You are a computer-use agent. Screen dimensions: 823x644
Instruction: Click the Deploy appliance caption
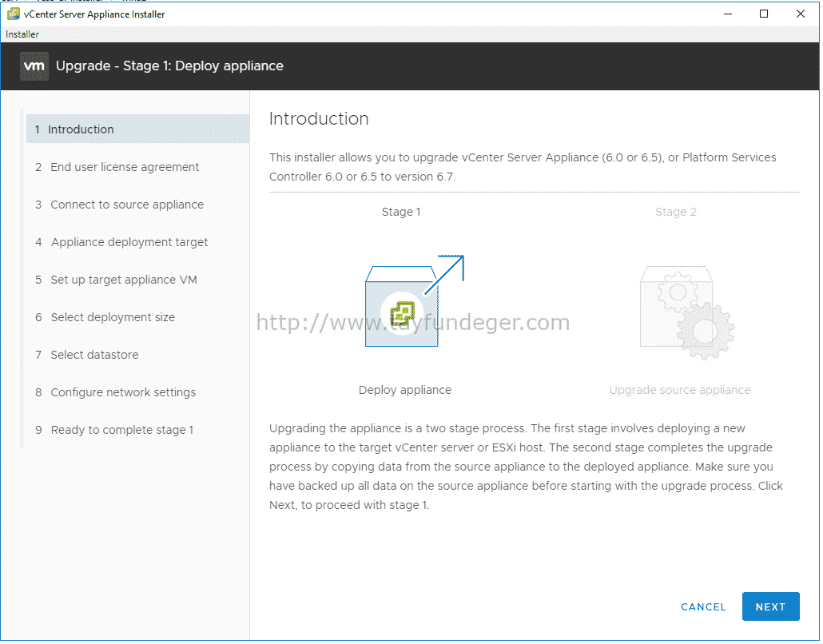click(x=404, y=390)
